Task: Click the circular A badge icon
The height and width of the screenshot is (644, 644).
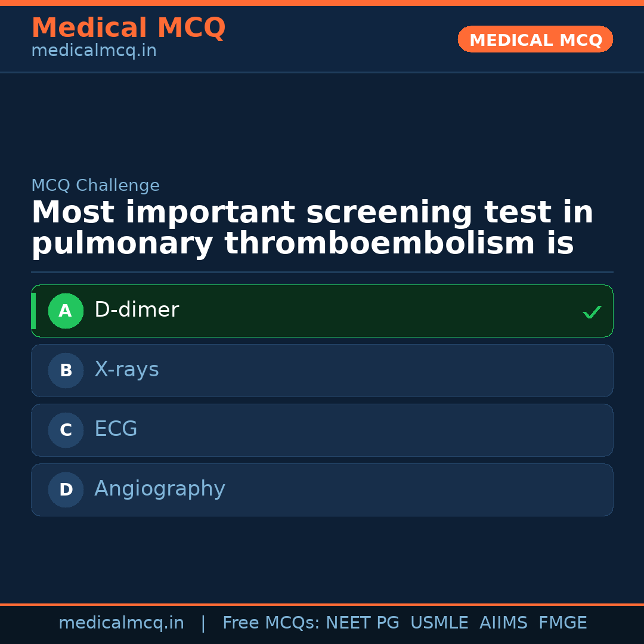Action: click(66, 311)
